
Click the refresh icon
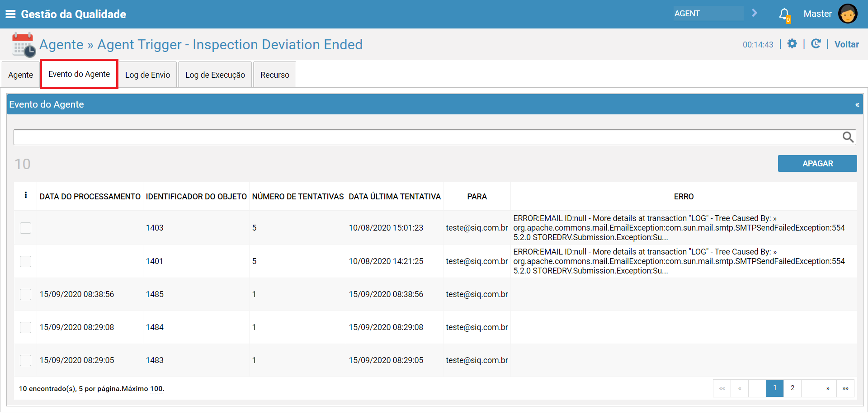816,44
